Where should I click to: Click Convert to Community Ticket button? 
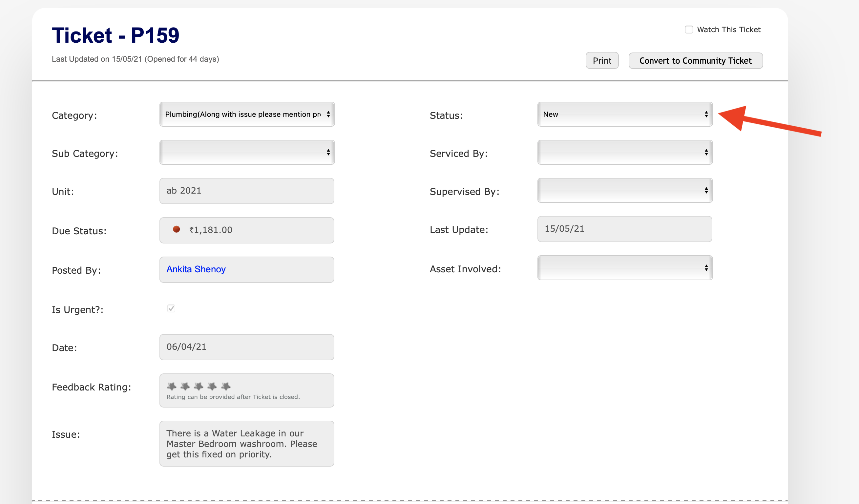click(x=695, y=61)
